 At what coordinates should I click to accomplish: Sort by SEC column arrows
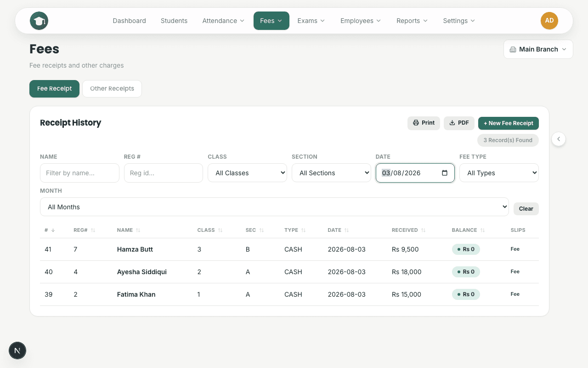(261, 230)
